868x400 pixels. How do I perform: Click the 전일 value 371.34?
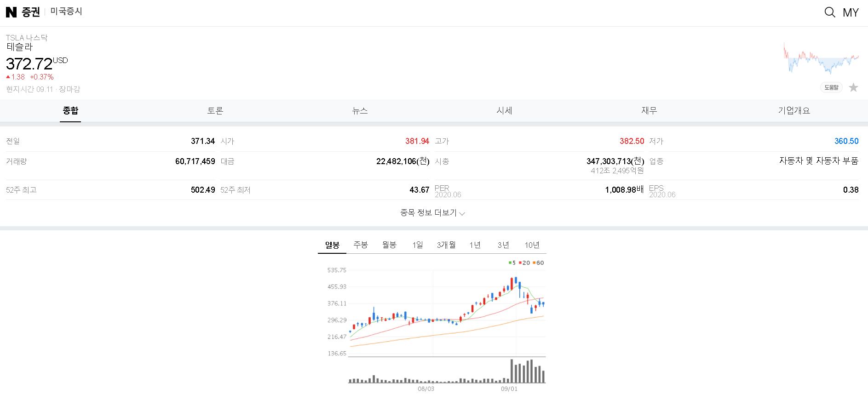pyautogui.click(x=203, y=141)
